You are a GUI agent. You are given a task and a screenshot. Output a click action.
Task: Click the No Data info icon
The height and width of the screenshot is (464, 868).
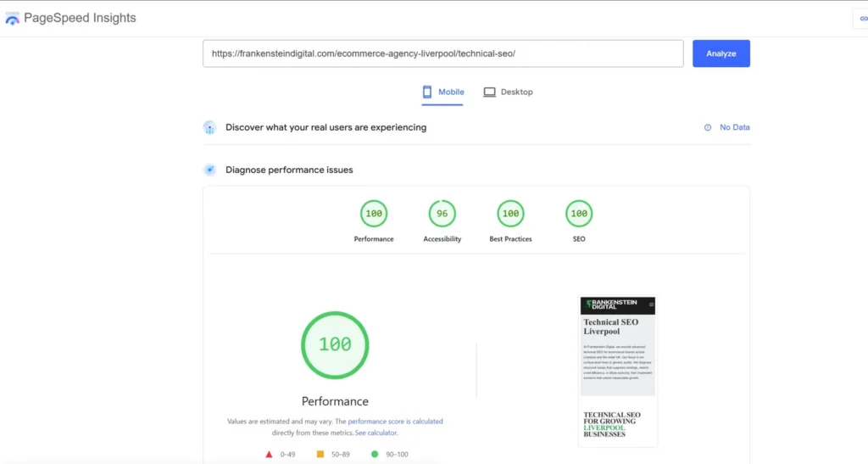[708, 127]
